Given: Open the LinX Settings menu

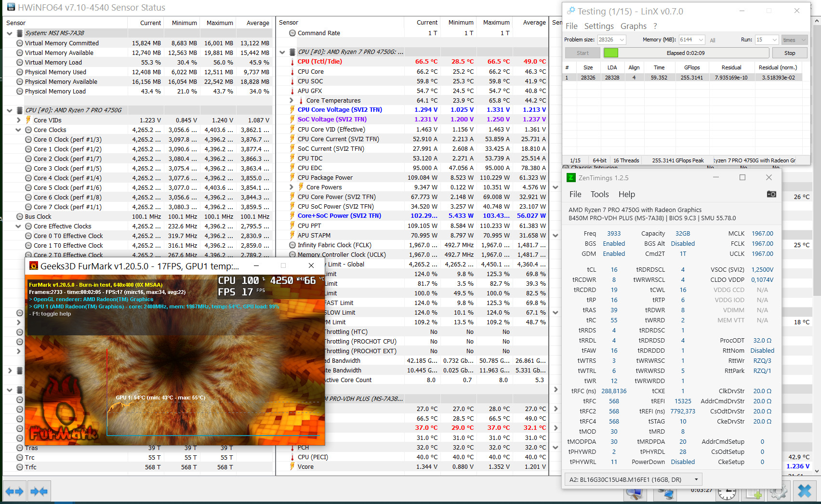Looking at the screenshot, I should 599,26.
